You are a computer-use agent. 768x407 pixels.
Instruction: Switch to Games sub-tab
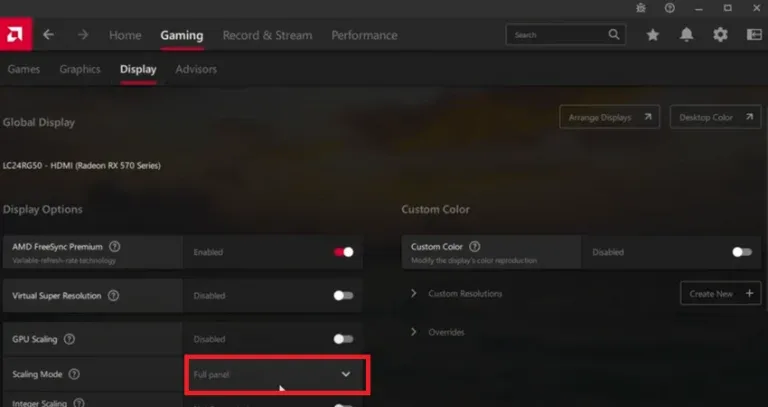click(24, 69)
